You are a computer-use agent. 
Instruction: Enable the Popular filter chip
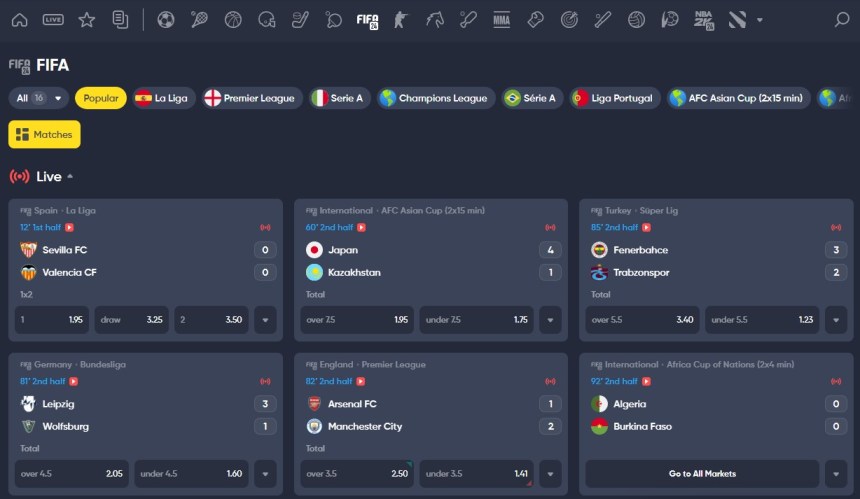[x=101, y=98]
